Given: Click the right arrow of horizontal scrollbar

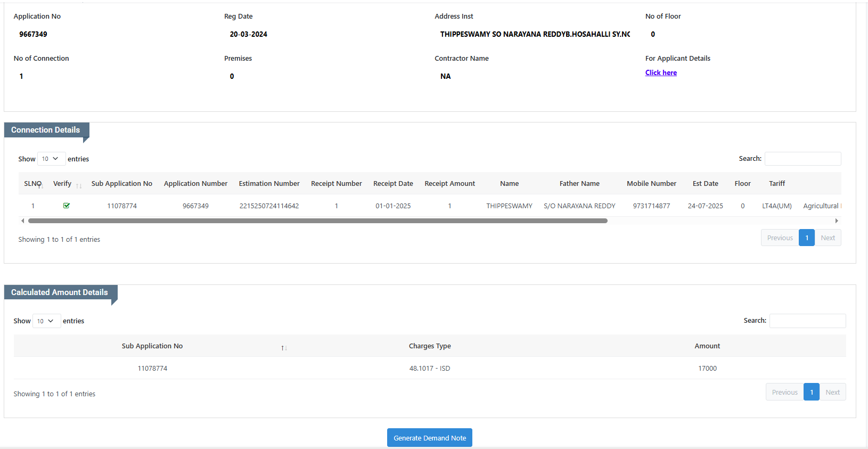Looking at the screenshot, I should pos(837,221).
